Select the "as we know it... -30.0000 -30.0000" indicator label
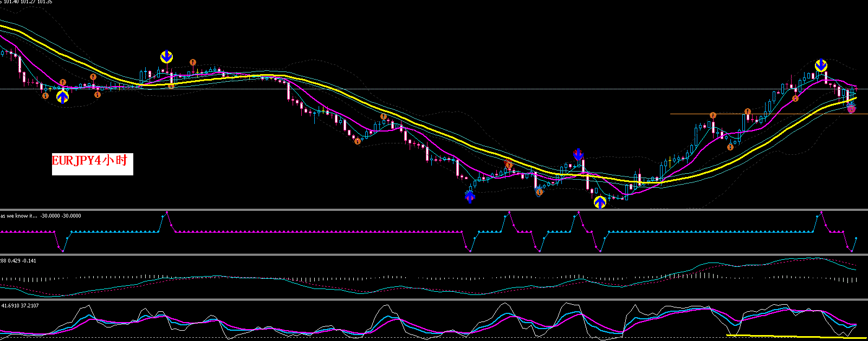This screenshot has height=341, width=868. click(x=41, y=215)
